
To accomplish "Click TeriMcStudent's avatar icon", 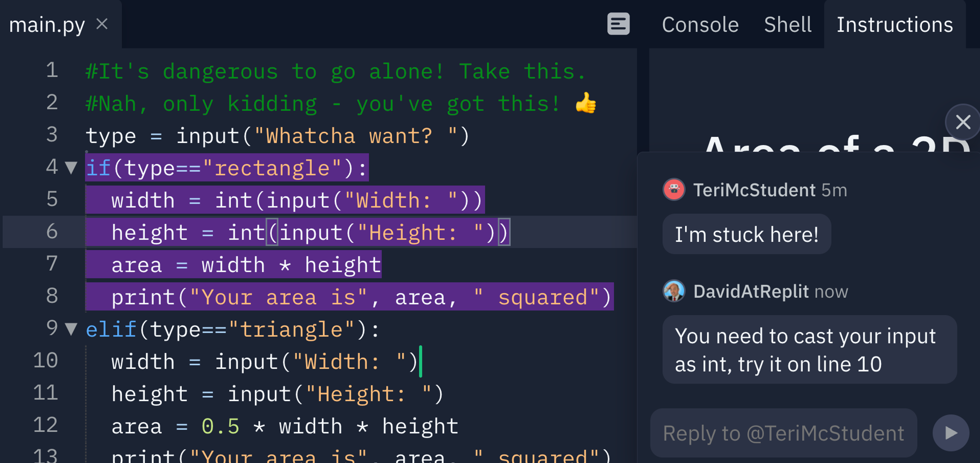I will click(x=674, y=190).
